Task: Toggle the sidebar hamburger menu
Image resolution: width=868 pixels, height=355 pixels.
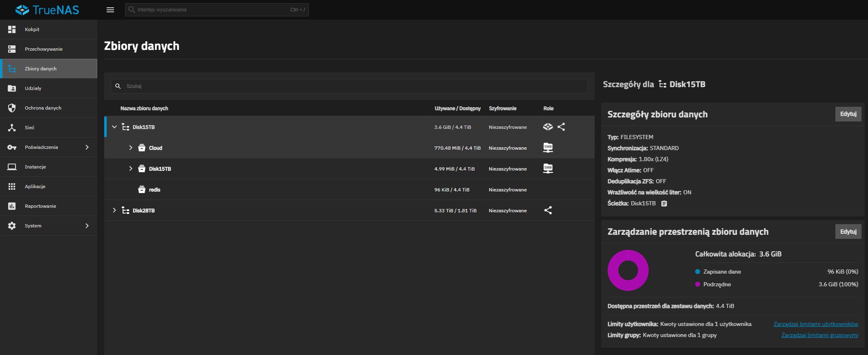Action: click(110, 10)
